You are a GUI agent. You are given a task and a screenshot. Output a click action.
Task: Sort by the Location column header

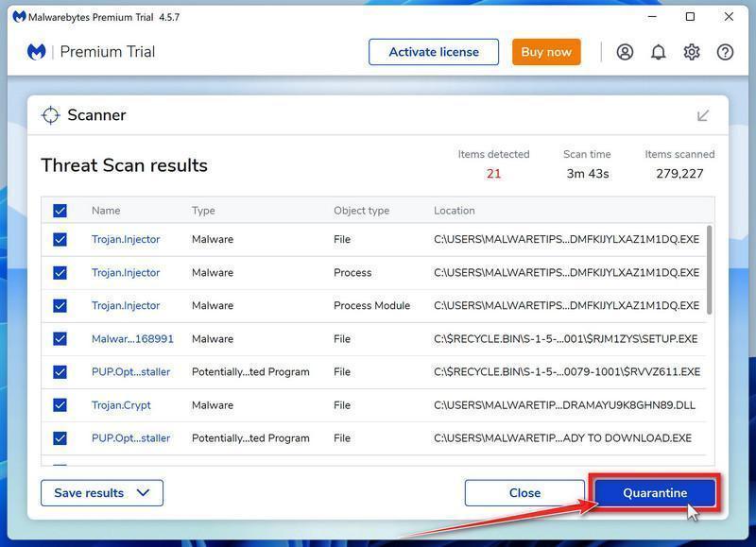pos(455,211)
